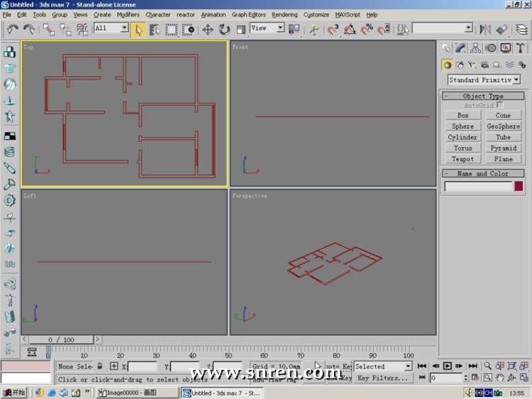
Task: Activate the Select and Rotate tool
Action: [x=224, y=29]
